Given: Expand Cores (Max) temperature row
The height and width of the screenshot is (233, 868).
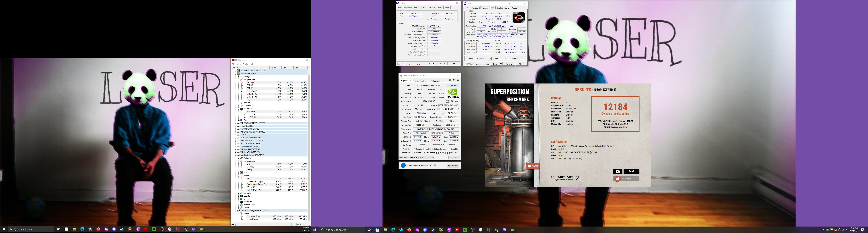Looking at the screenshot, I should 242,91.
